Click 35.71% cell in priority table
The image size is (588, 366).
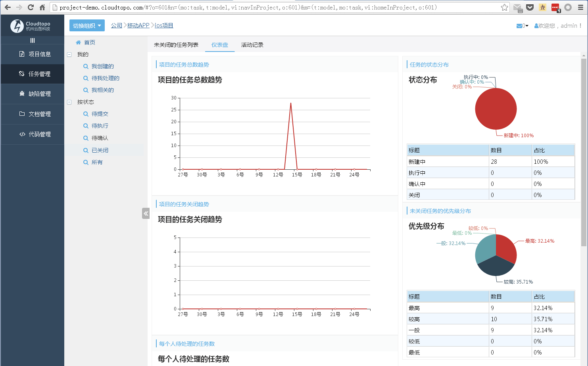tap(553, 319)
